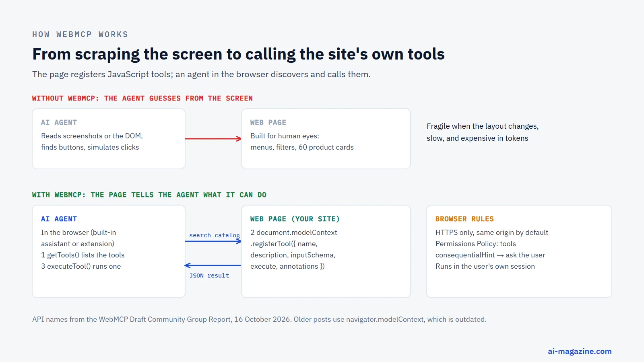Click 'finds buttons, simulates clicks' line

click(x=90, y=147)
